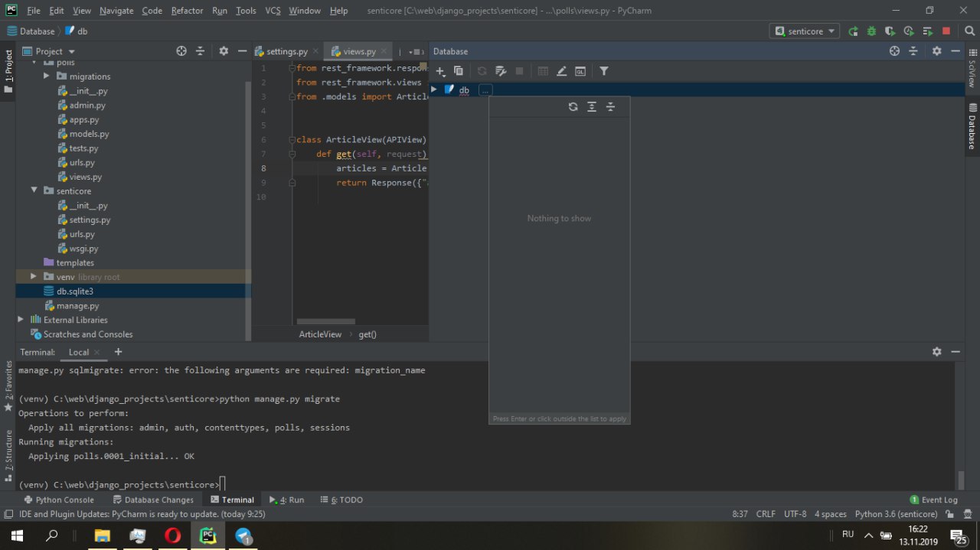980x550 pixels.
Task: Locate the open file in the Project tree
Action: coord(181,51)
